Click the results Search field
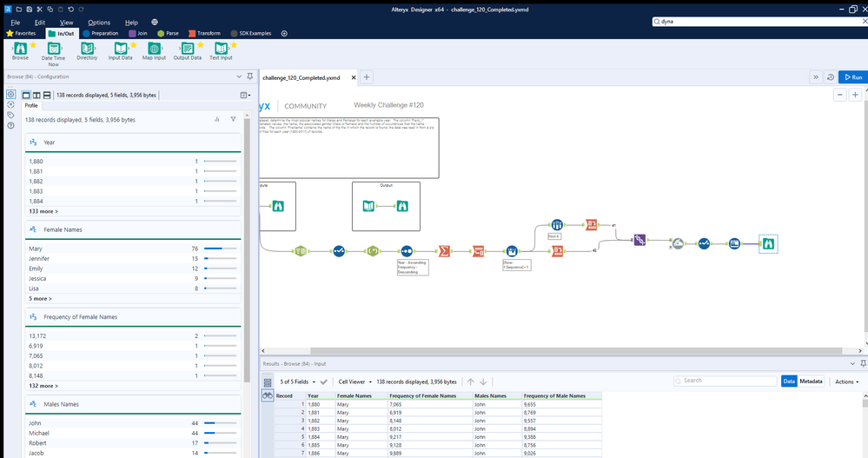The image size is (868, 458). click(725, 381)
